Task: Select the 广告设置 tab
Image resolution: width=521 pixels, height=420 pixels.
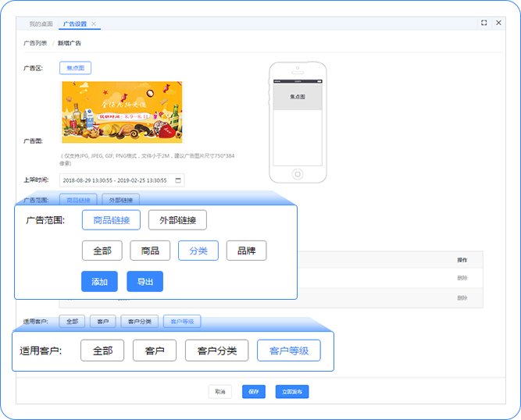Action: pyautogui.click(x=75, y=24)
